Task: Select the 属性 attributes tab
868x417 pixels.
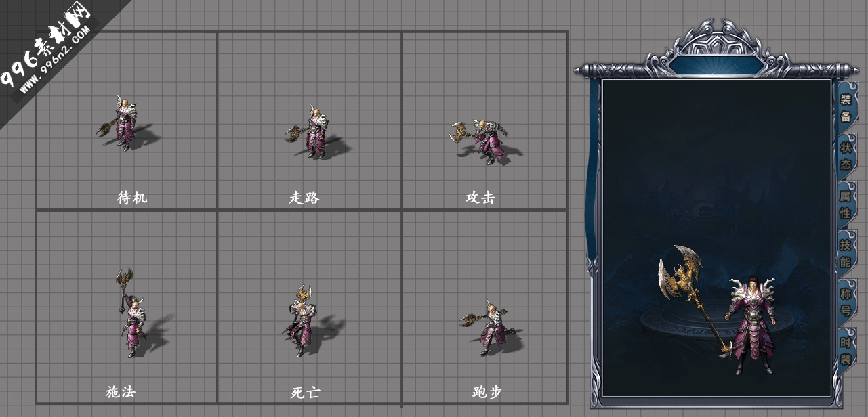Action: tap(846, 204)
